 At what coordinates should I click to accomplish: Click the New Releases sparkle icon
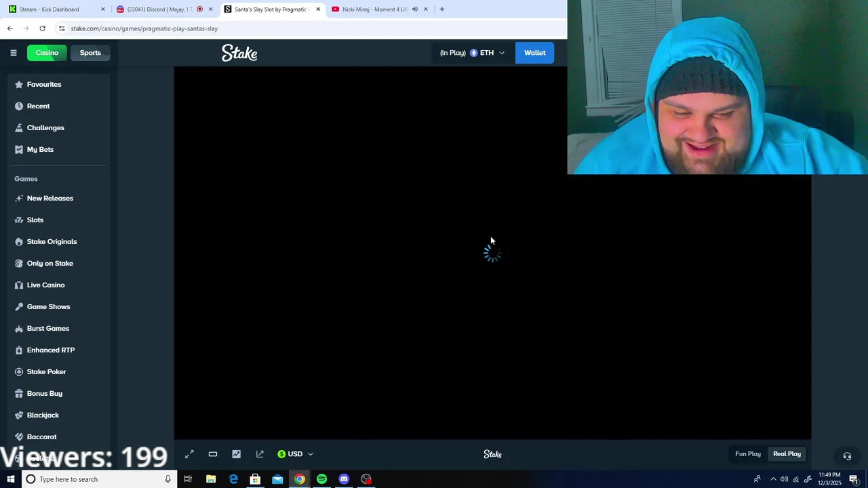click(19, 199)
